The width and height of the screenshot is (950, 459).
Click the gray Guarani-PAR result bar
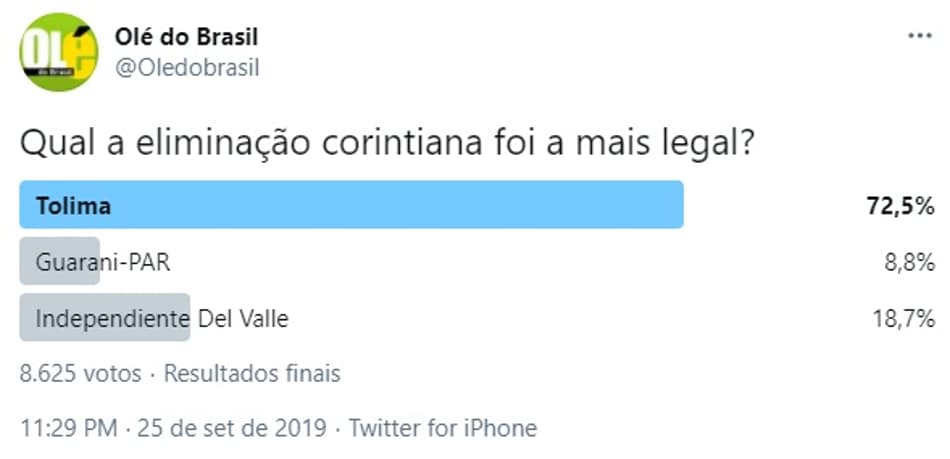pos(59,261)
